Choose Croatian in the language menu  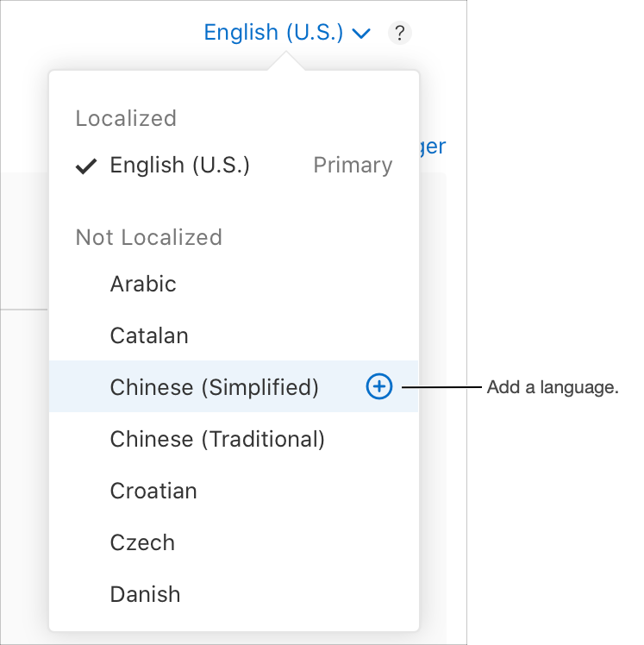[153, 491]
